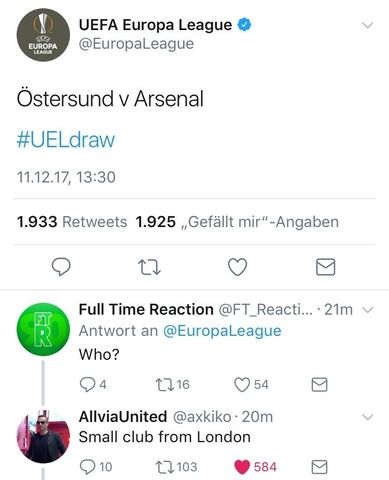Image resolution: width=389 pixels, height=480 pixels.
Task: Open UEFA Europa League profile picture
Action: point(43,35)
